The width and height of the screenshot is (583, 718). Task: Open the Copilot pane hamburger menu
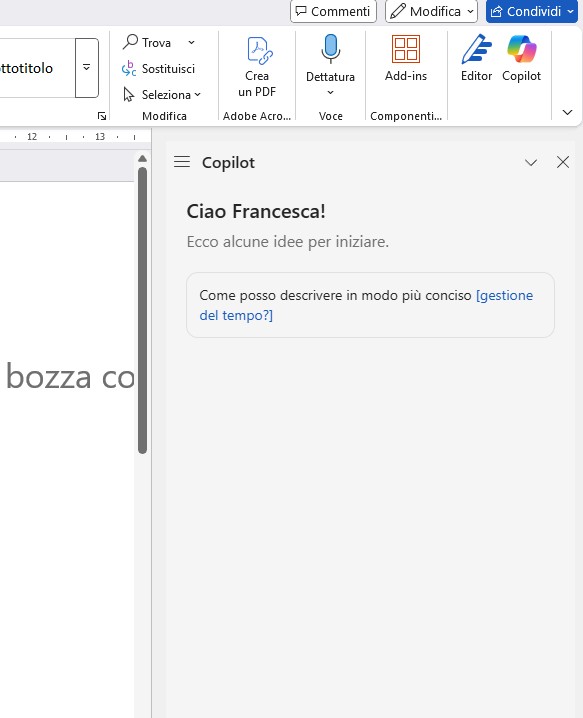[182, 162]
